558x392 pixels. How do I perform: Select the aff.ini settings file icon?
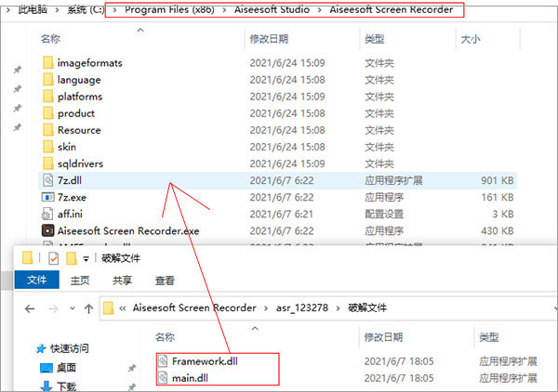(x=47, y=214)
